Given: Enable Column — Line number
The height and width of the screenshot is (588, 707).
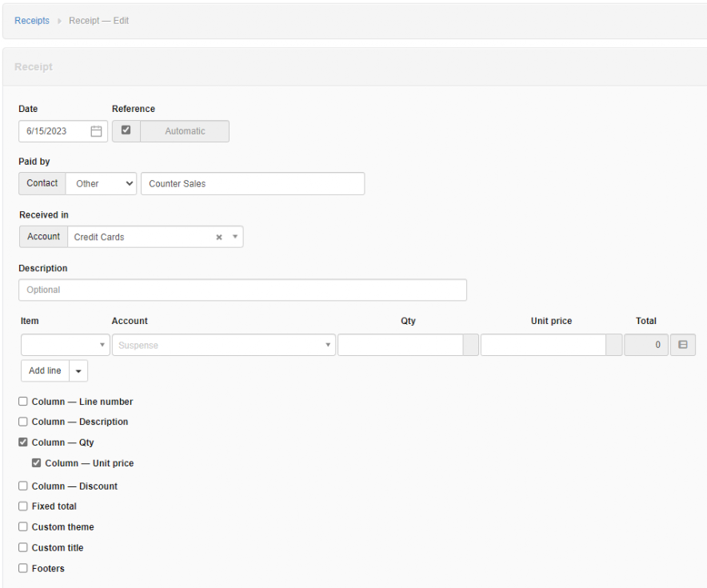Looking at the screenshot, I should pyautogui.click(x=22, y=401).
